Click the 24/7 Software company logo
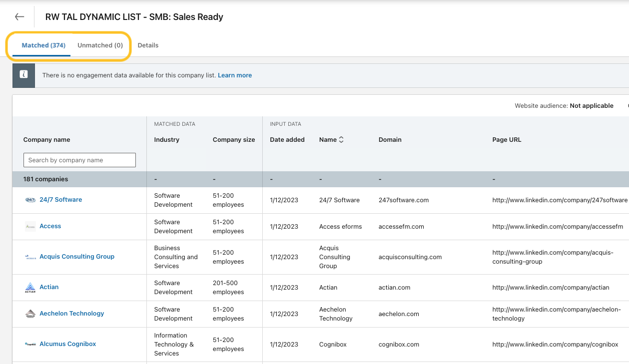The width and height of the screenshot is (629, 364). [x=30, y=200]
